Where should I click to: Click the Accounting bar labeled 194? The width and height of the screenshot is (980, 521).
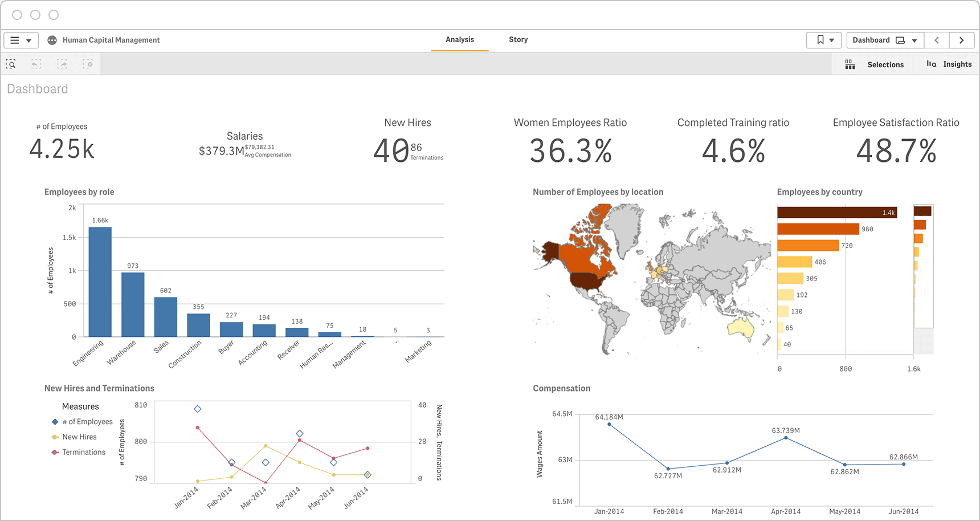(x=264, y=331)
